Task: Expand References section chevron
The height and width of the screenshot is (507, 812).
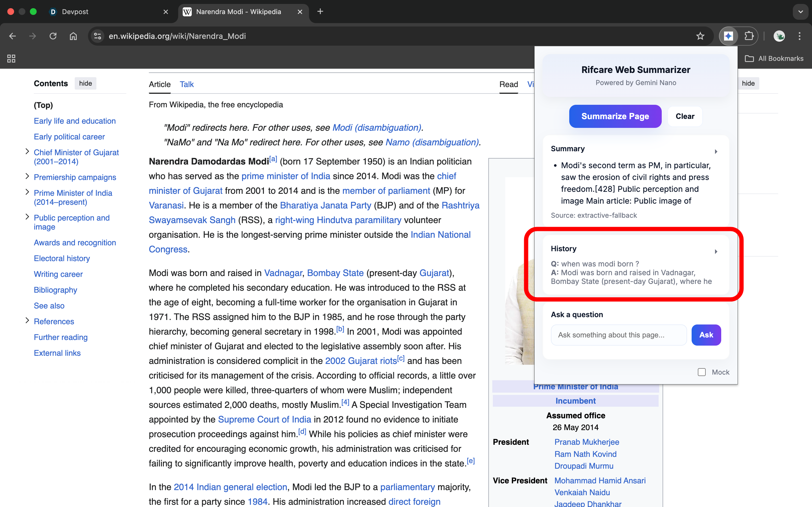Action: pos(27,321)
